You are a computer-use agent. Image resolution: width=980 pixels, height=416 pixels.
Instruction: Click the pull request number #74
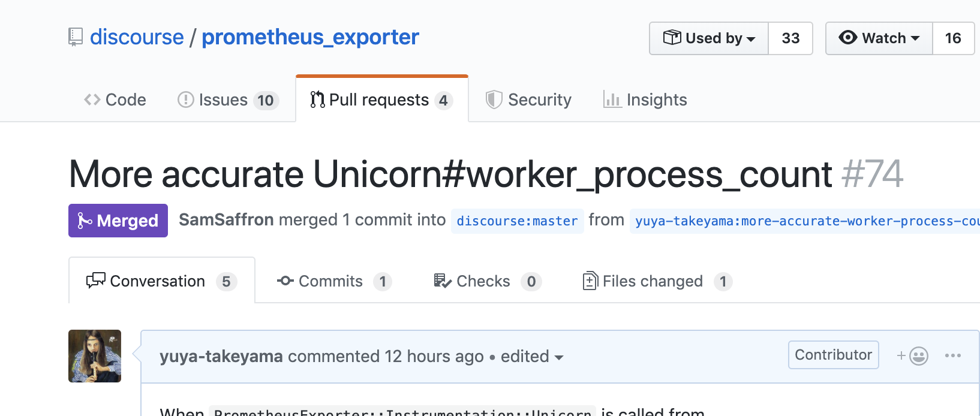click(x=872, y=174)
